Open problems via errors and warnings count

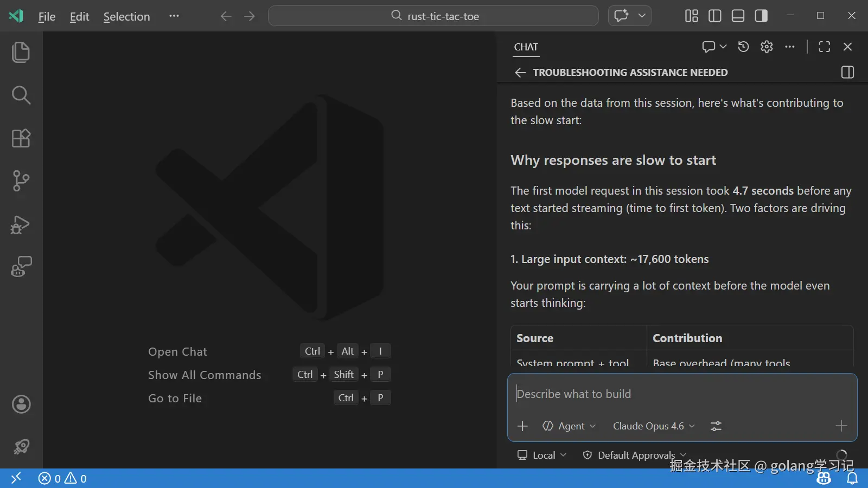[62, 478]
